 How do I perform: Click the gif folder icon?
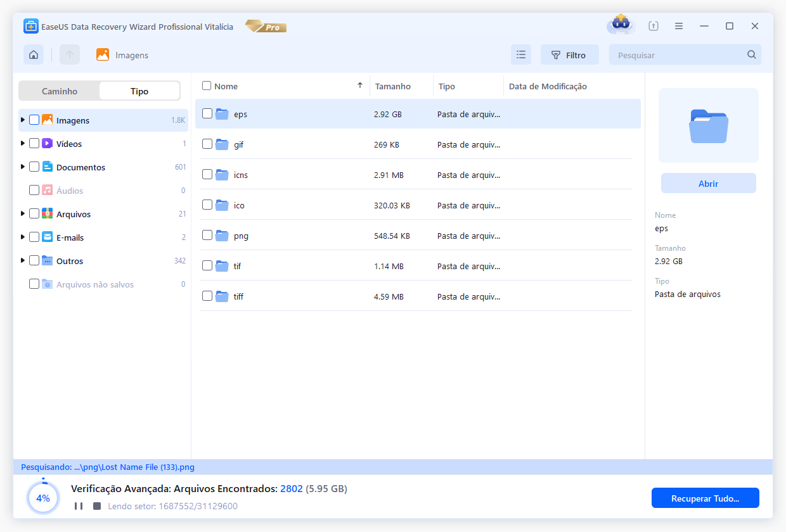(222, 144)
